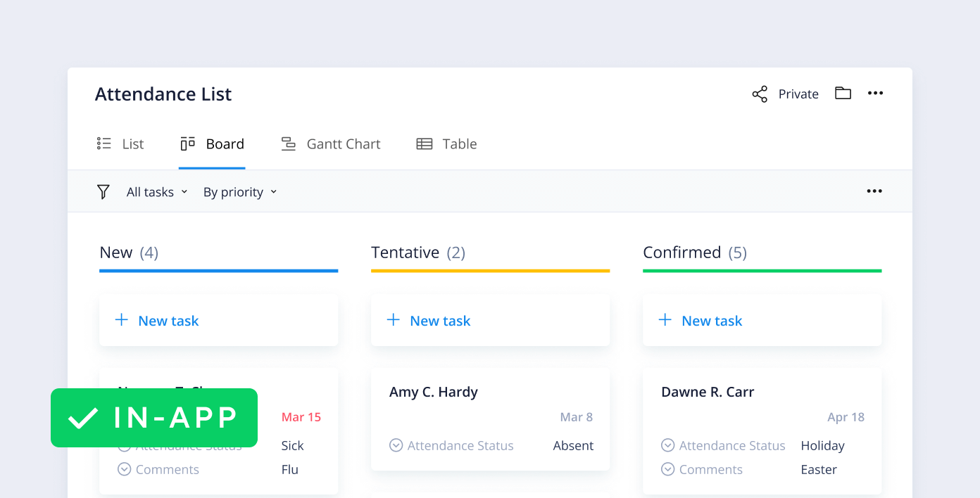Mark the Comments field done on the Flu card
This screenshot has height=498, width=980.
click(x=125, y=468)
